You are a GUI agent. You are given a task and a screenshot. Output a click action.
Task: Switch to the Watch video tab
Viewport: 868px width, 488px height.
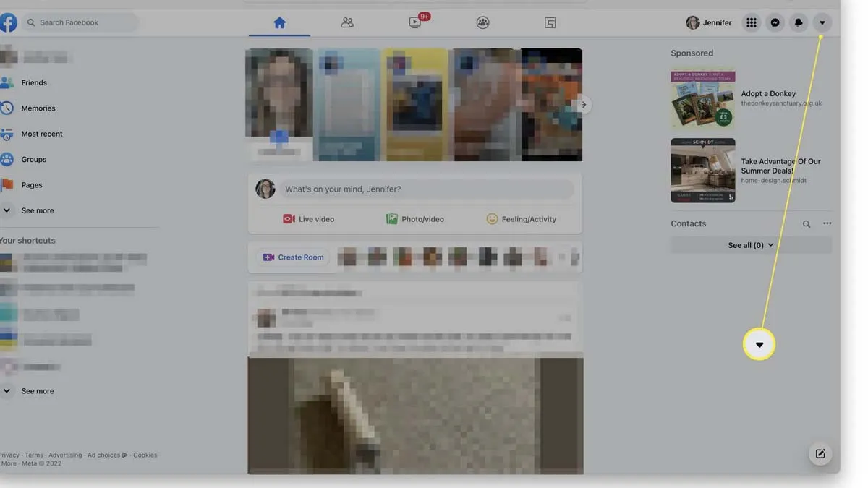pyautogui.click(x=415, y=22)
